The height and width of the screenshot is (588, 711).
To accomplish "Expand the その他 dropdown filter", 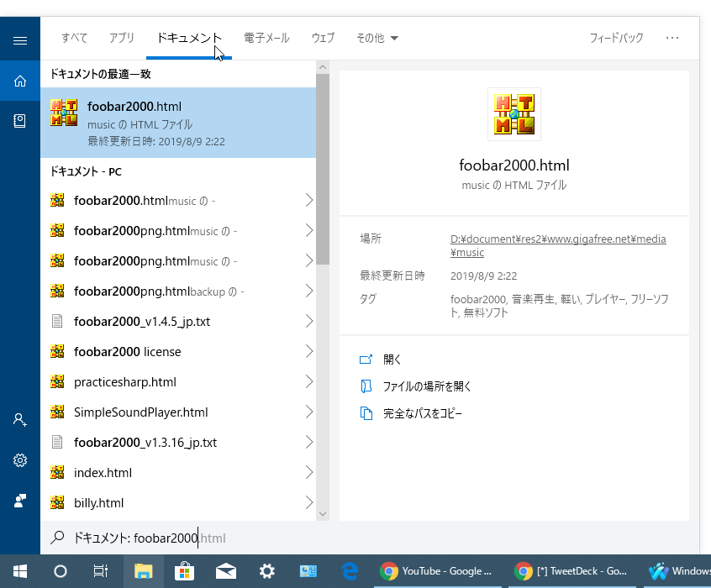I will tap(377, 38).
